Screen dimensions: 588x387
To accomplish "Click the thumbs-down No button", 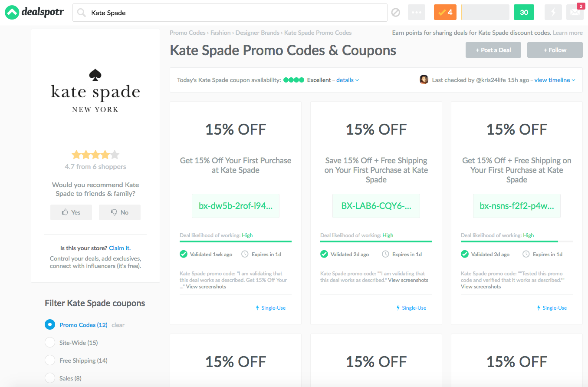I will click(120, 212).
